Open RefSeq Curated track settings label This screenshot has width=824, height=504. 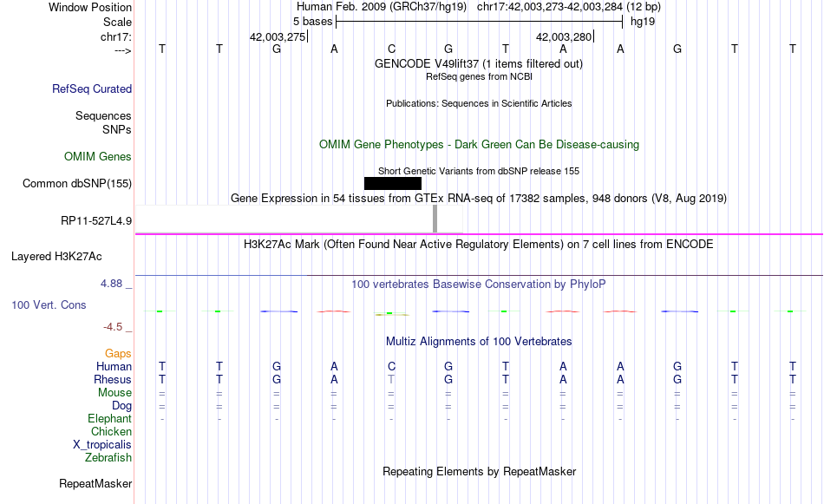[92, 88]
